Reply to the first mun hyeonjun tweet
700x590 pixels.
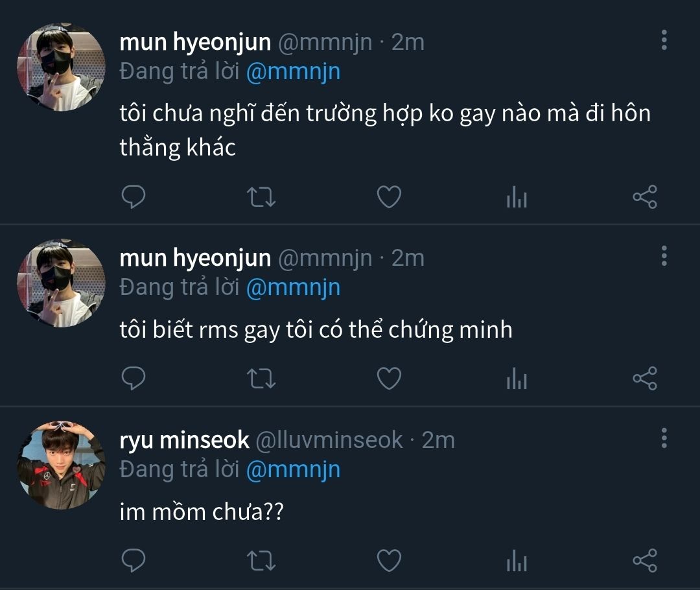[x=133, y=197]
